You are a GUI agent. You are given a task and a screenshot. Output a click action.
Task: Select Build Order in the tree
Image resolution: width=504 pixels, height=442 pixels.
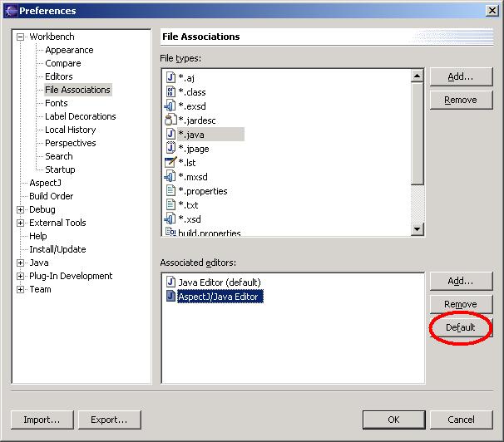tap(51, 196)
